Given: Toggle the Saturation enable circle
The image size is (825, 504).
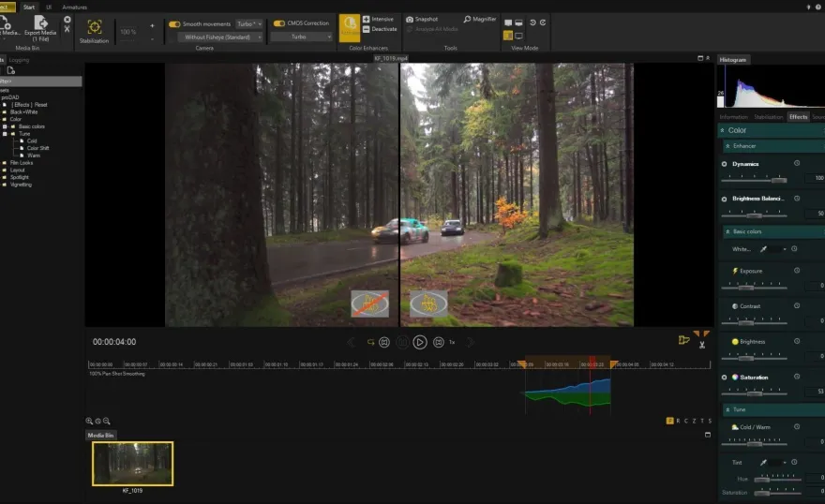Looking at the screenshot, I should [724, 378].
